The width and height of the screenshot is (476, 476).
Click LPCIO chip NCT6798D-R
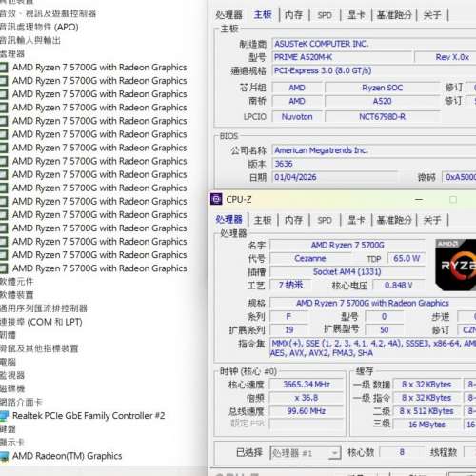[x=382, y=117]
